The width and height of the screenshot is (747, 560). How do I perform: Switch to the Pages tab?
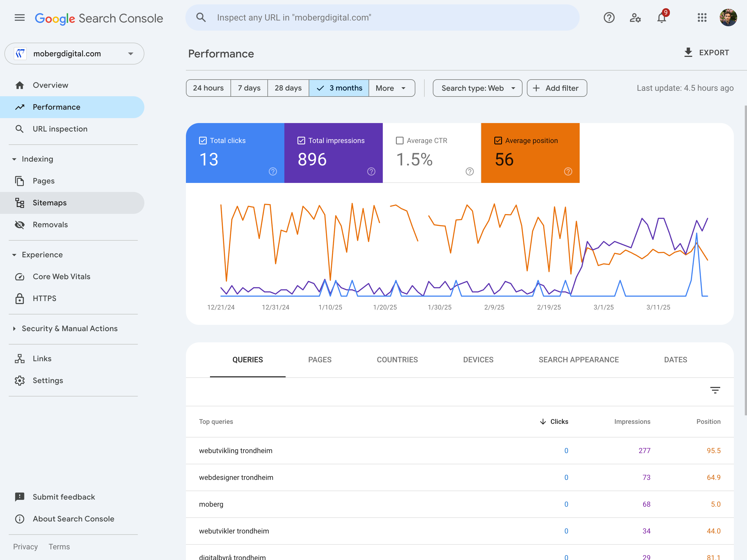[320, 360]
